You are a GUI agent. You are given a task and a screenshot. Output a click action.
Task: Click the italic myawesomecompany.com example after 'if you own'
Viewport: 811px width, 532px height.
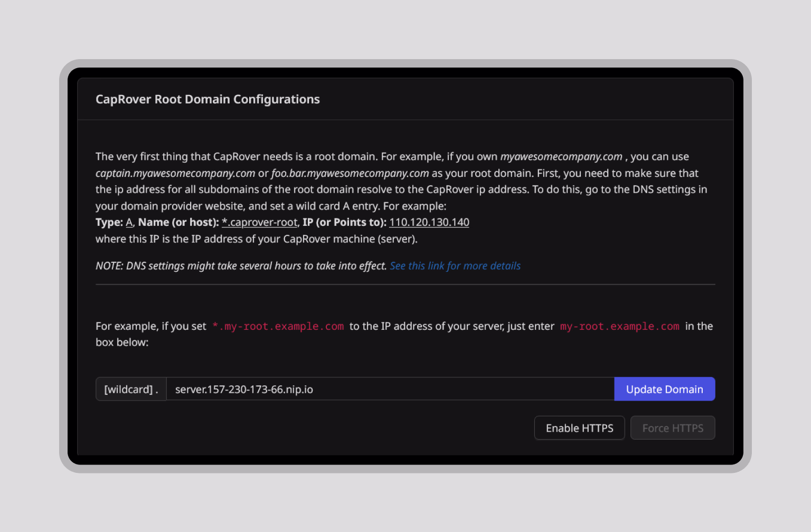pyautogui.click(x=561, y=157)
